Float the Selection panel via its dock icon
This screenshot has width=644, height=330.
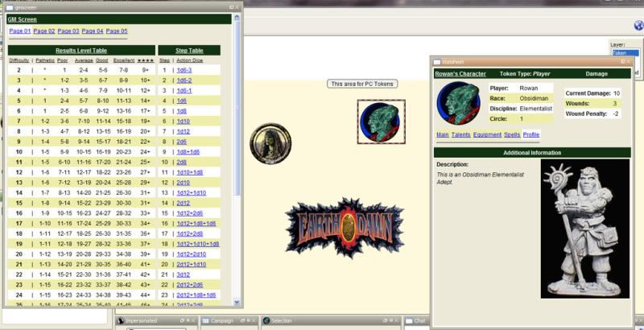[x=386, y=320]
